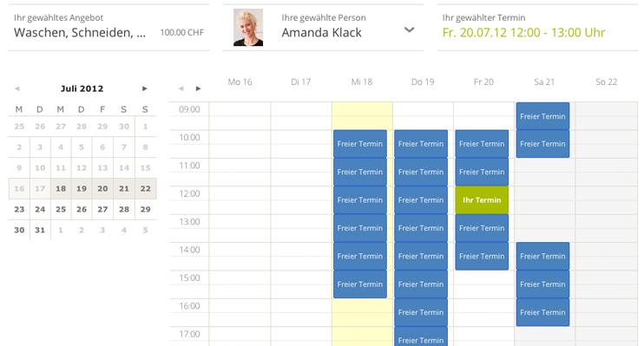Select date 20 in the mini calendar
Image resolution: width=644 pixels, height=346 pixels.
point(102,188)
